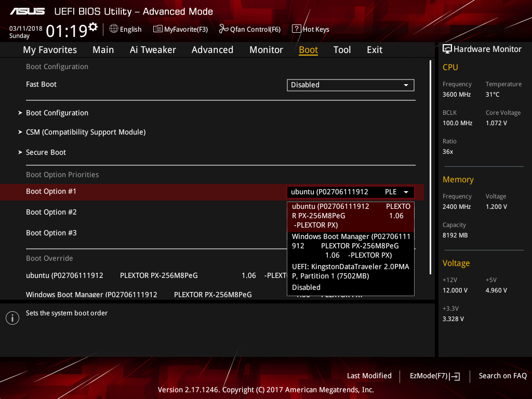Go to the Advanced tab

click(x=212, y=50)
